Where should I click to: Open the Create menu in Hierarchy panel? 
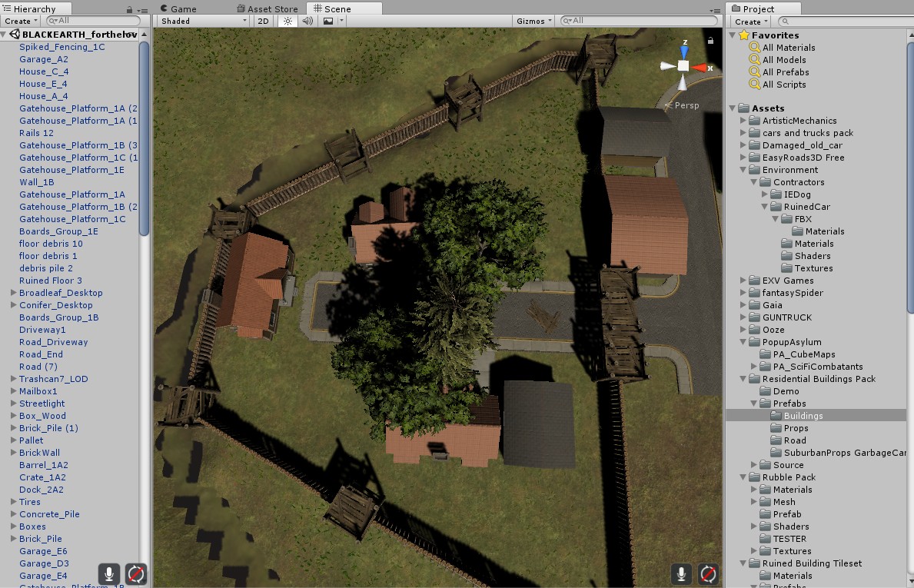click(x=20, y=21)
